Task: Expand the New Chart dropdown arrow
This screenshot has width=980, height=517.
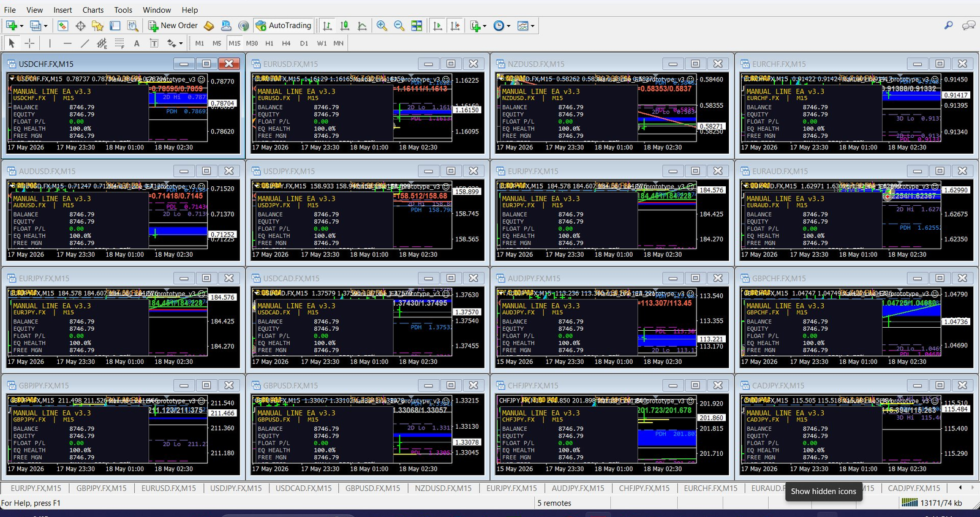Action: click(21, 26)
